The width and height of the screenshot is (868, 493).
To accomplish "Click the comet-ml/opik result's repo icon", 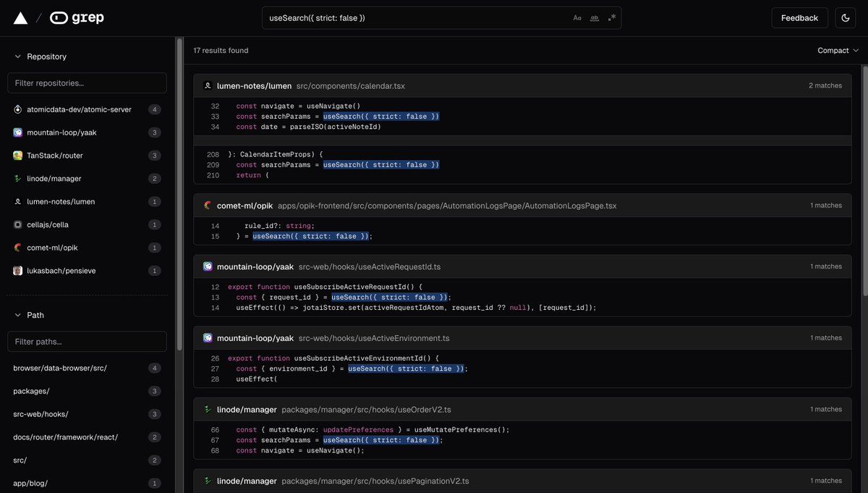I will tap(207, 205).
